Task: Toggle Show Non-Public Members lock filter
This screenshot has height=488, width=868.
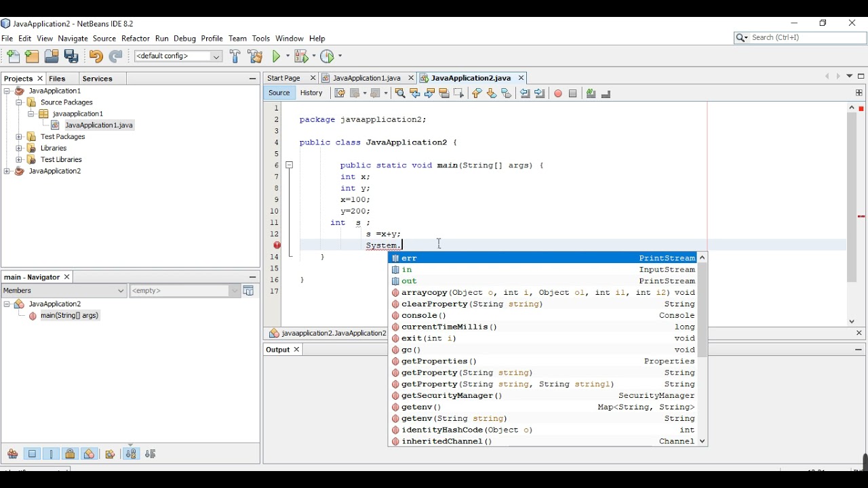Action: click(x=70, y=454)
